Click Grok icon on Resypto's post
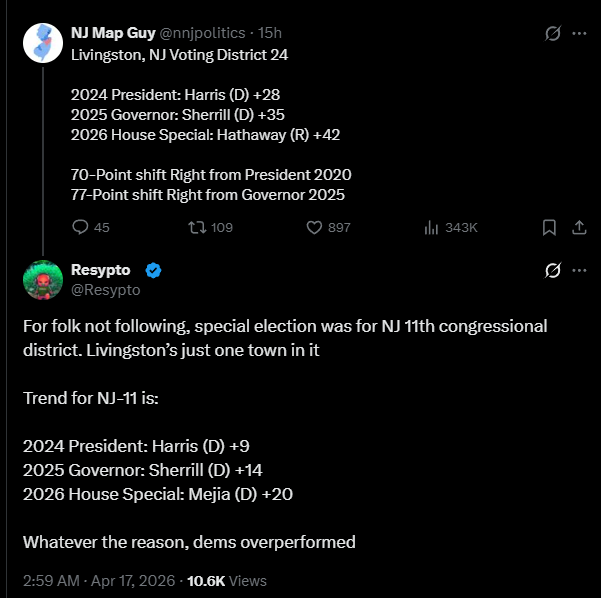This screenshot has height=598, width=601. [x=551, y=270]
